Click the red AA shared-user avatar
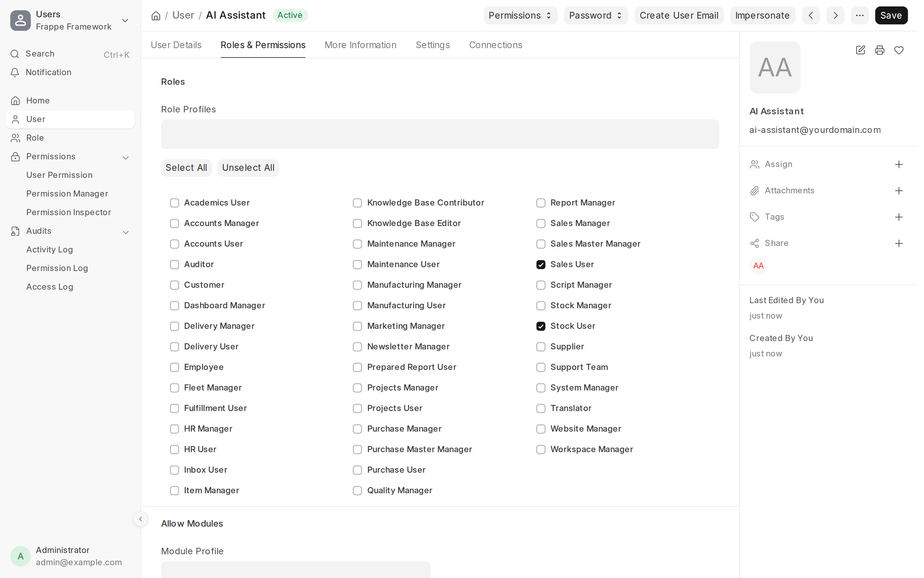924x578 pixels. (758, 266)
